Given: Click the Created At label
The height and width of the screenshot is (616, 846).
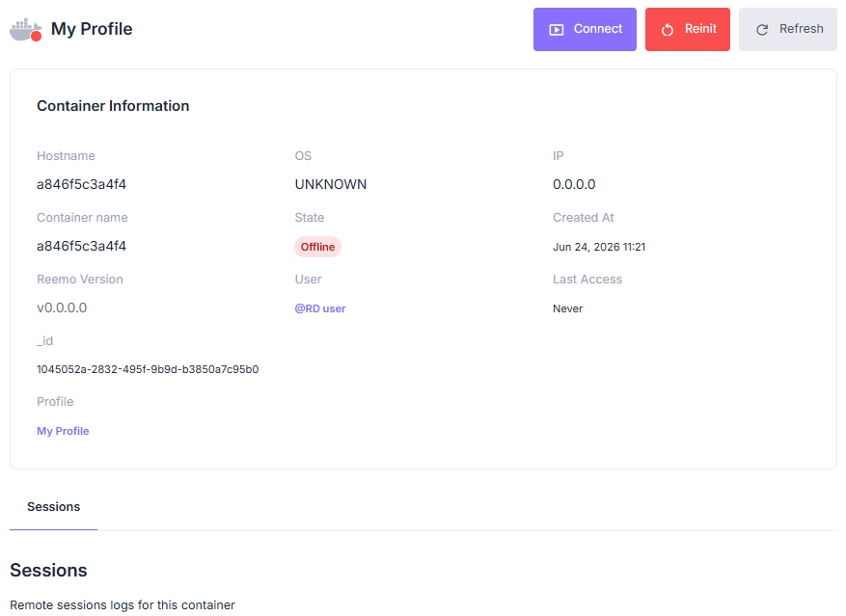Looking at the screenshot, I should click(x=584, y=217).
